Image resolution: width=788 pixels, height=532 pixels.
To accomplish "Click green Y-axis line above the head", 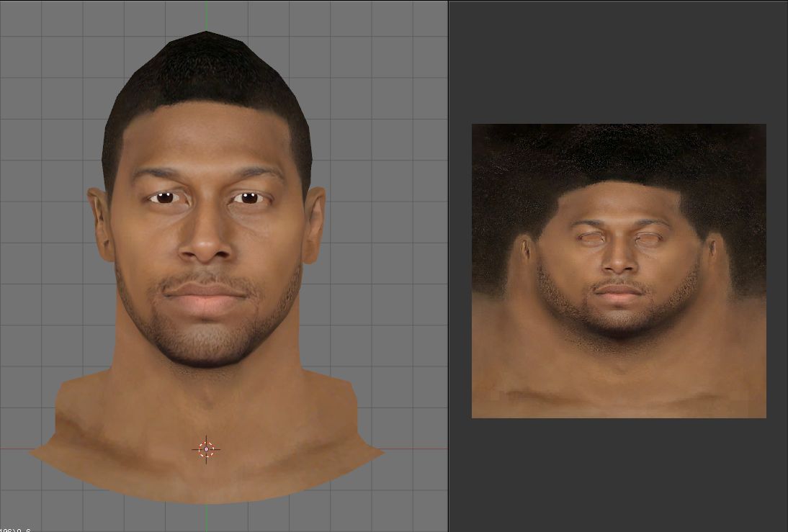I will (x=207, y=14).
